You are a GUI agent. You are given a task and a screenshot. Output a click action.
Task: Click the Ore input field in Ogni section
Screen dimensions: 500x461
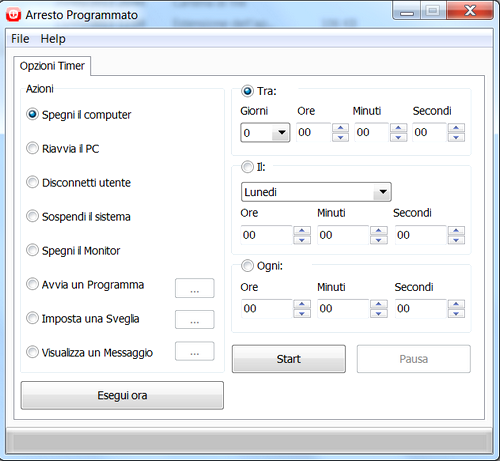point(267,308)
